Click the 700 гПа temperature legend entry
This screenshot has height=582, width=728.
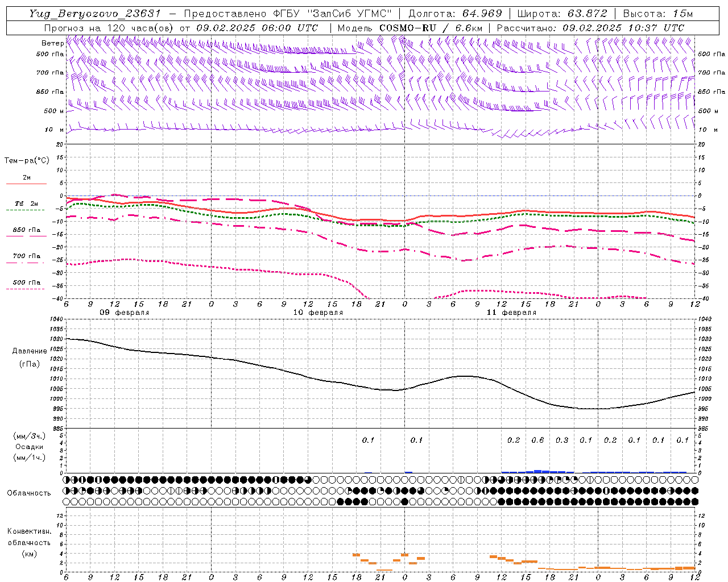pos(27,256)
